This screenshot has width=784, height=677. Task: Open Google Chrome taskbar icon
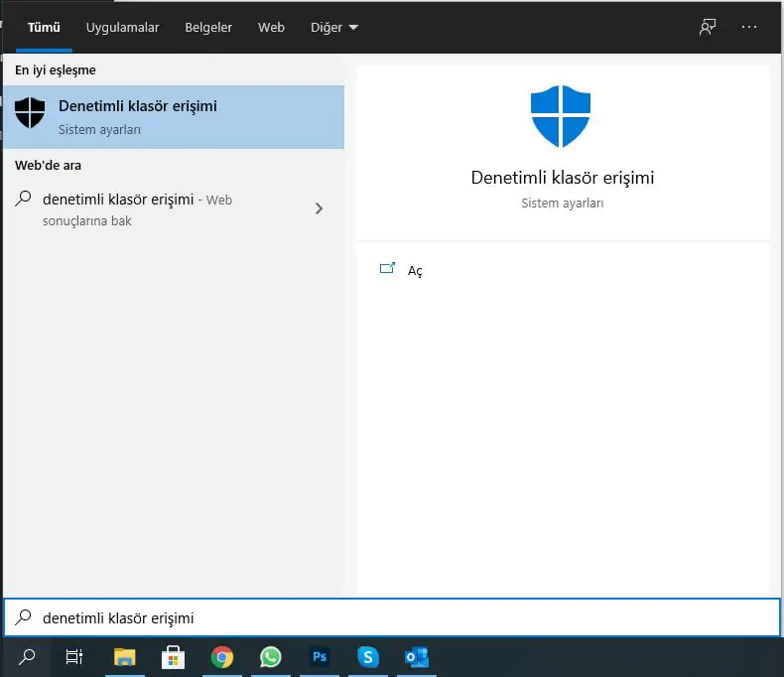pyautogui.click(x=222, y=657)
